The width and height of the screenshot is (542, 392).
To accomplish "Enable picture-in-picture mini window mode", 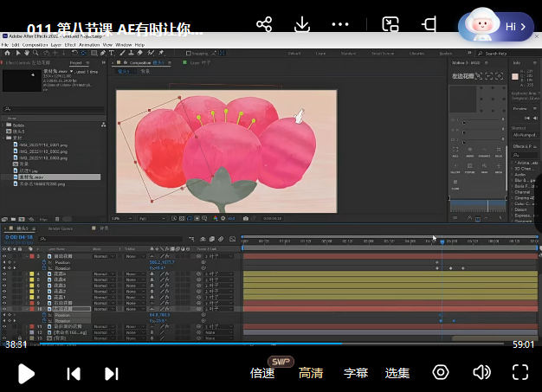I will click(390, 25).
